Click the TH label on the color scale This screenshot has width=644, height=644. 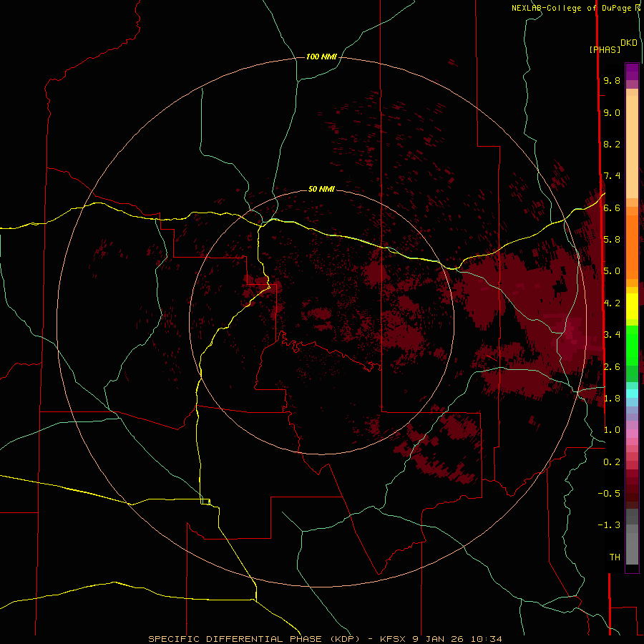pyautogui.click(x=615, y=557)
